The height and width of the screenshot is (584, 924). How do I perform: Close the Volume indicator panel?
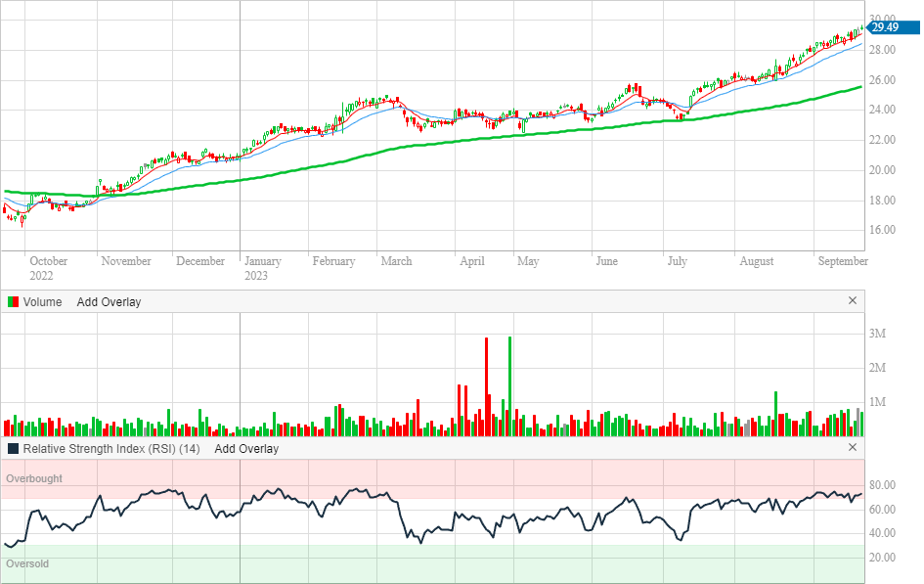pos(852,301)
